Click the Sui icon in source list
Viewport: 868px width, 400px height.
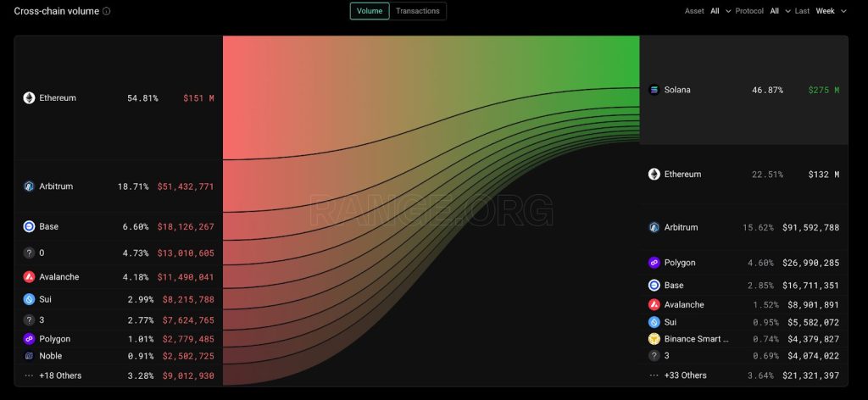29,299
